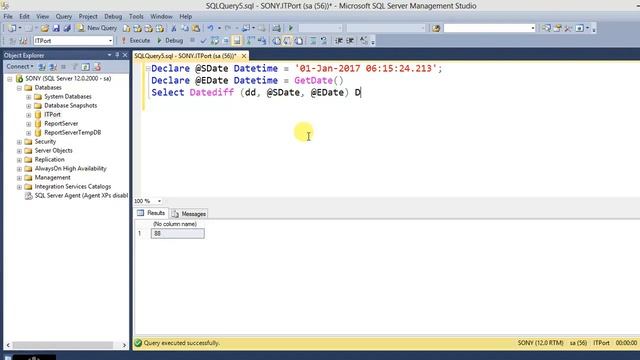
Task: Switch to the SQLQuery5.sql tab
Action: [x=185, y=56]
